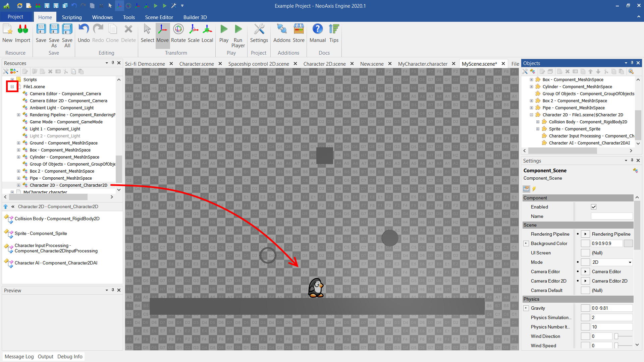
Task: Expand the Background Color property
Action: coord(526,243)
